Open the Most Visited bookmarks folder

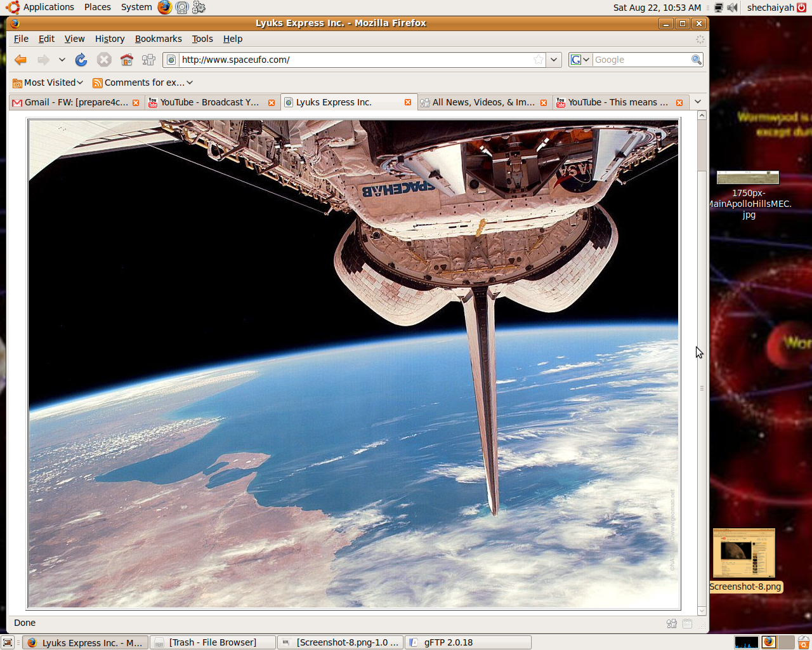point(48,83)
